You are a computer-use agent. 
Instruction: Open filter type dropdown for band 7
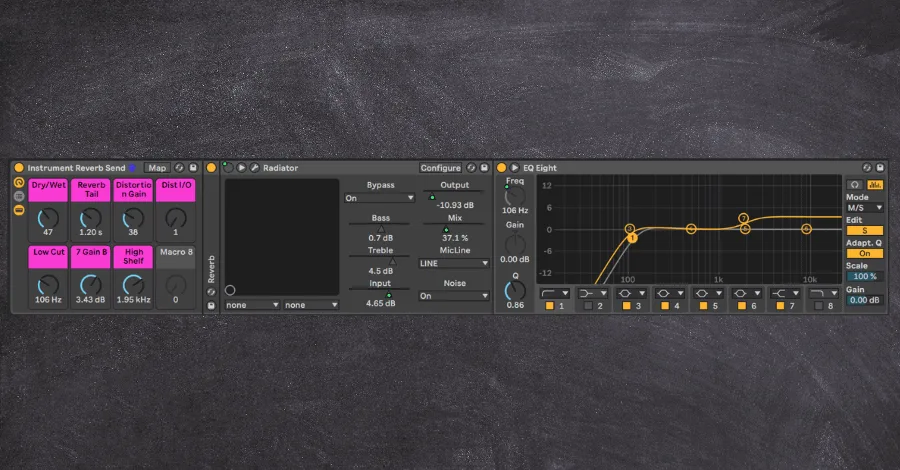(785, 293)
